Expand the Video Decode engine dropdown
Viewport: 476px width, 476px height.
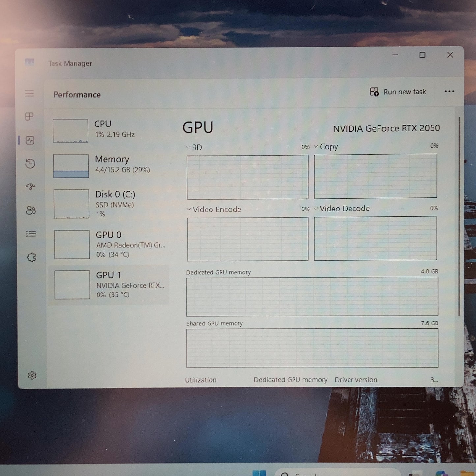[316, 209]
